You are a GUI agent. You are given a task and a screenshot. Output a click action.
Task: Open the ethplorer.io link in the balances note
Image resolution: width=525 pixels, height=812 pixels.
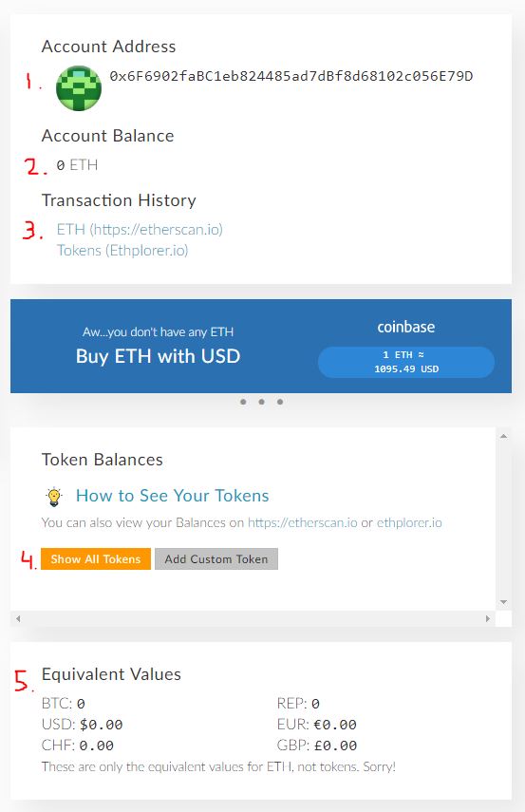409,522
